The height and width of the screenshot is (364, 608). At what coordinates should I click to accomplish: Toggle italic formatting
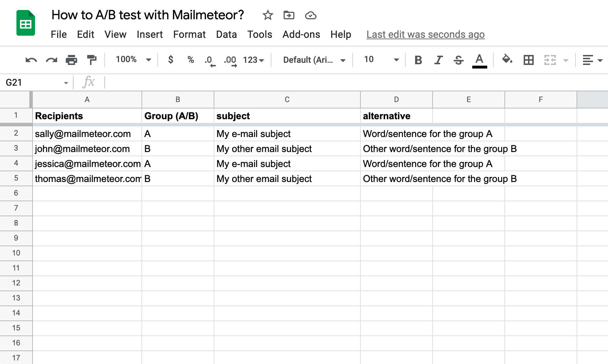pyautogui.click(x=438, y=60)
